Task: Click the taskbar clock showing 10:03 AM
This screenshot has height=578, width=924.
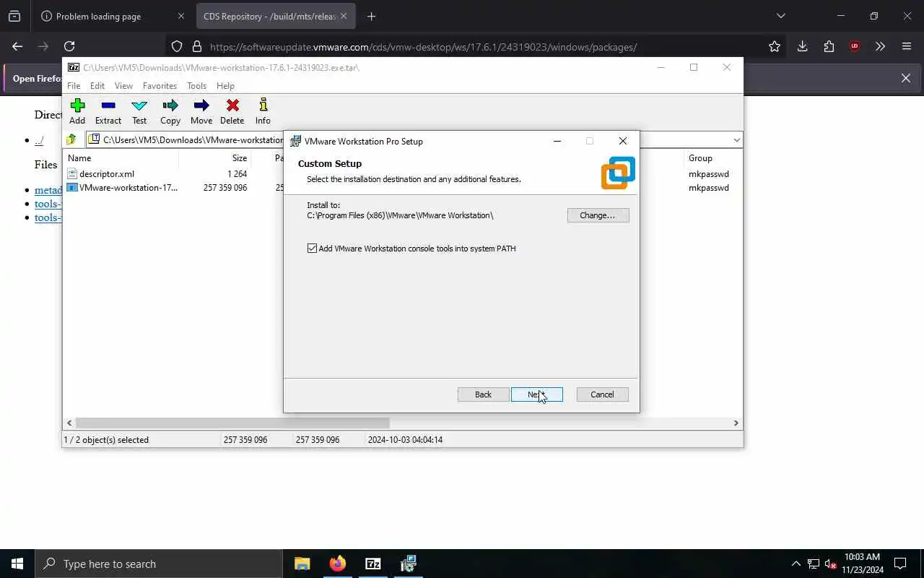Action: [x=862, y=564]
